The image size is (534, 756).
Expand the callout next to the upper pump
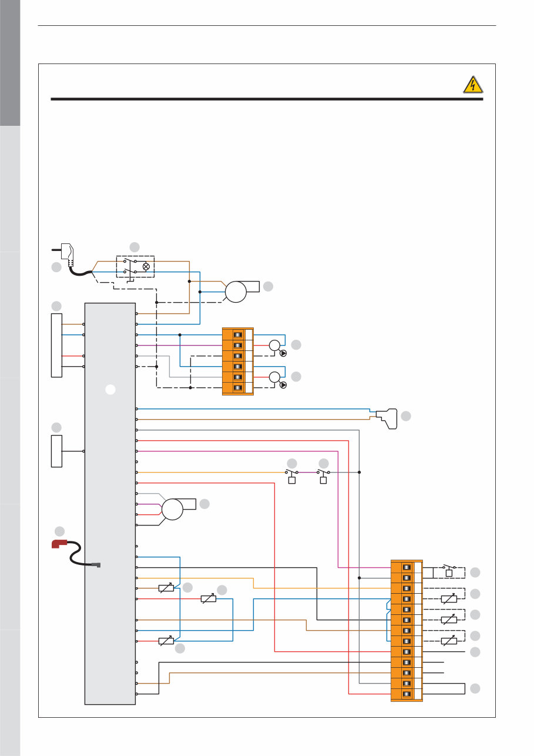tap(295, 346)
